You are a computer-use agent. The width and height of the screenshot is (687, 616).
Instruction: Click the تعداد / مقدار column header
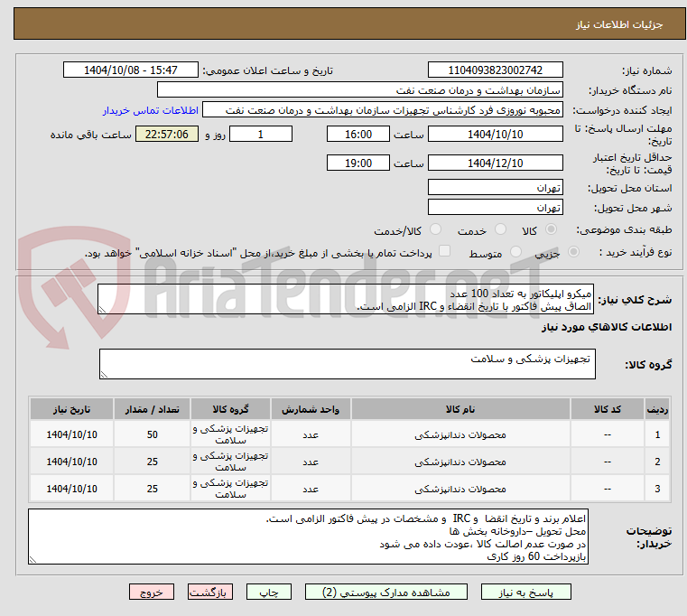[x=152, y=409]
